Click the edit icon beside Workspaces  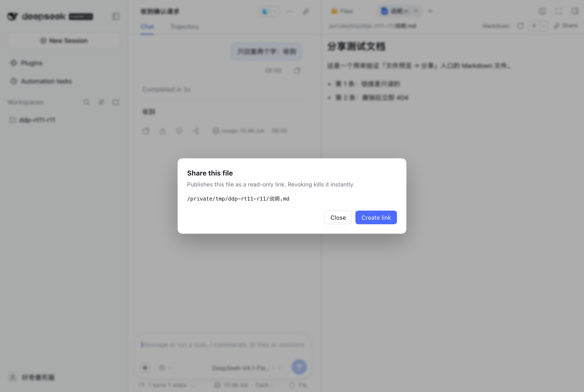point(101,102)
